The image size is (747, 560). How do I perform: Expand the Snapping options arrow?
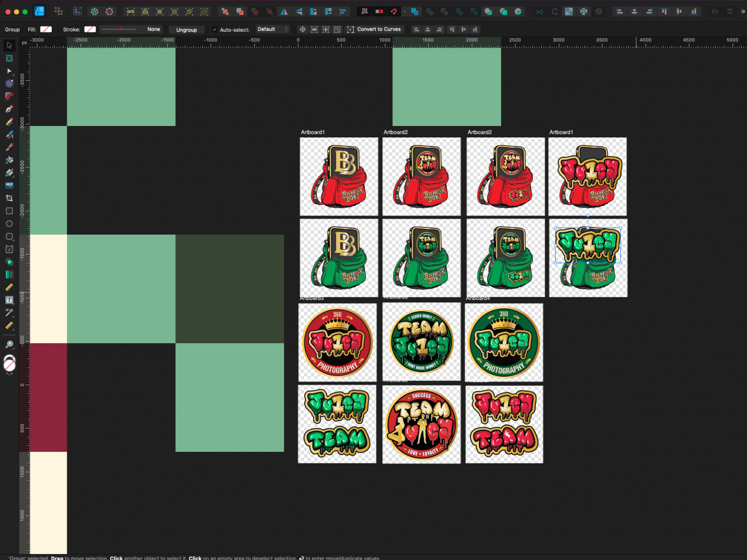(404, 11)
